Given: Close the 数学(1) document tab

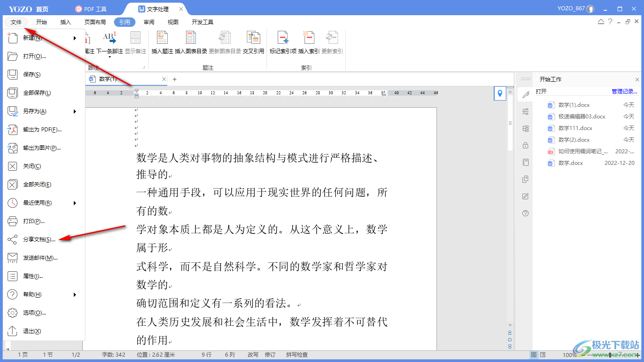Looking at the screenshot, I should (x=164, y=79).
